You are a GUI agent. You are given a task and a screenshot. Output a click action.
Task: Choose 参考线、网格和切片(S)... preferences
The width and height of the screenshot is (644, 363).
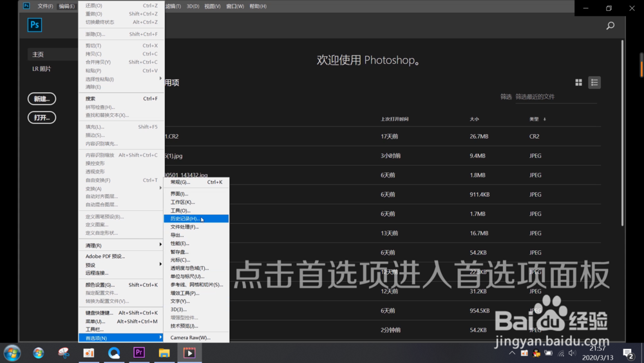tap(196, 284)
